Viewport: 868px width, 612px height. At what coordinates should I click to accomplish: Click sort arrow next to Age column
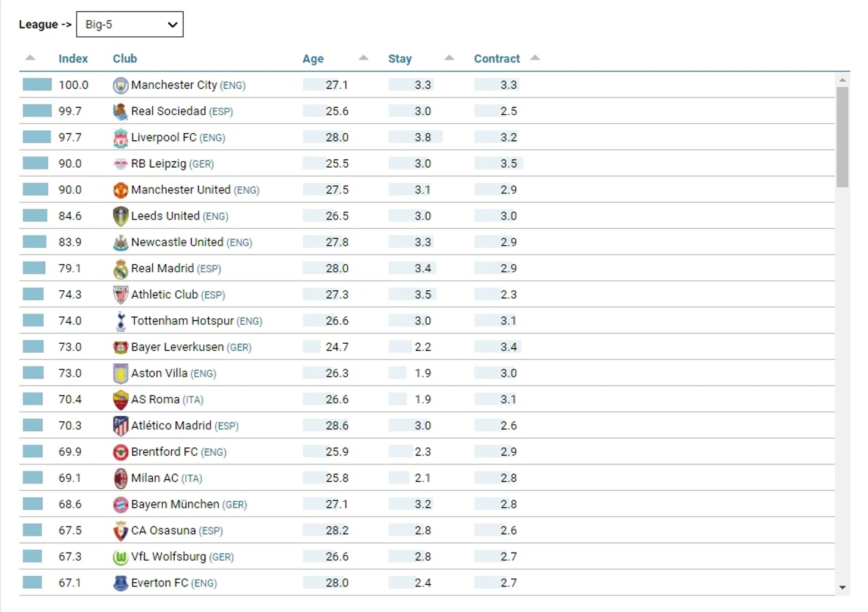(363, 58)
